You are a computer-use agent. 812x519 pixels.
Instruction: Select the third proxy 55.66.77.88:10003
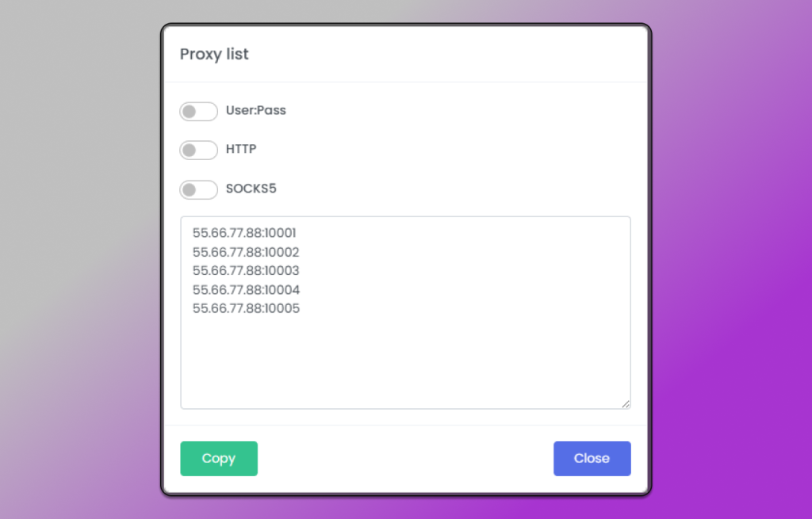click(x=244, y=270)
